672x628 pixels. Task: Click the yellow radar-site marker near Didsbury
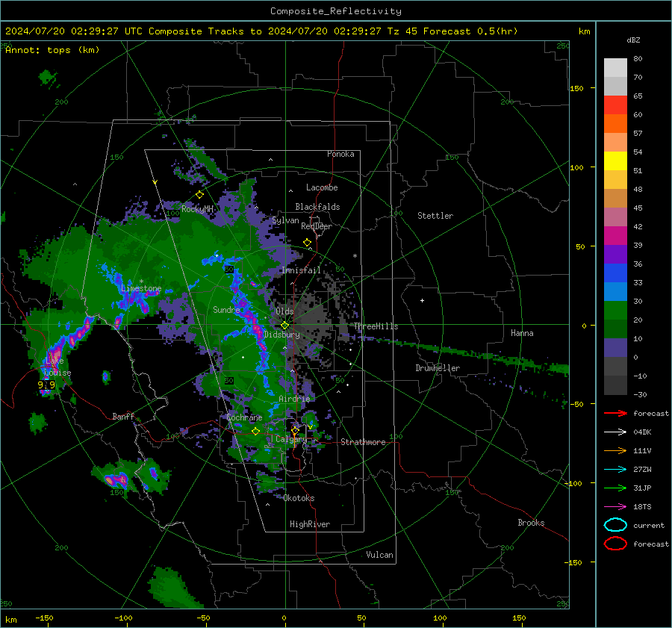pos(285,326)
